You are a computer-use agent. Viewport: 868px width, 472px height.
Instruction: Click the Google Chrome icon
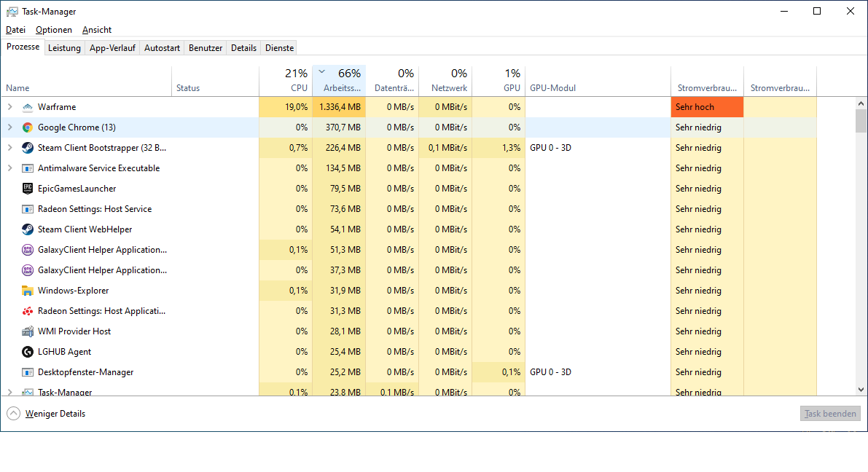(x=27, y=127)
